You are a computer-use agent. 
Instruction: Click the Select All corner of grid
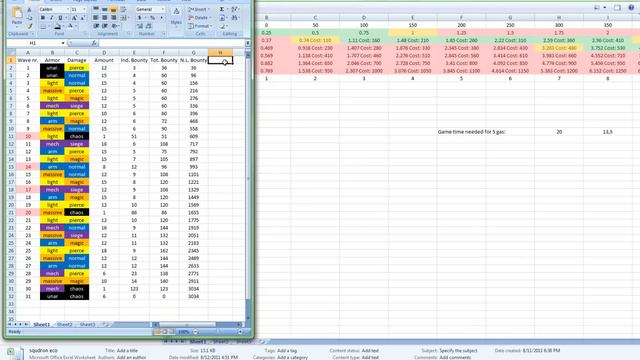pos(11,52)
